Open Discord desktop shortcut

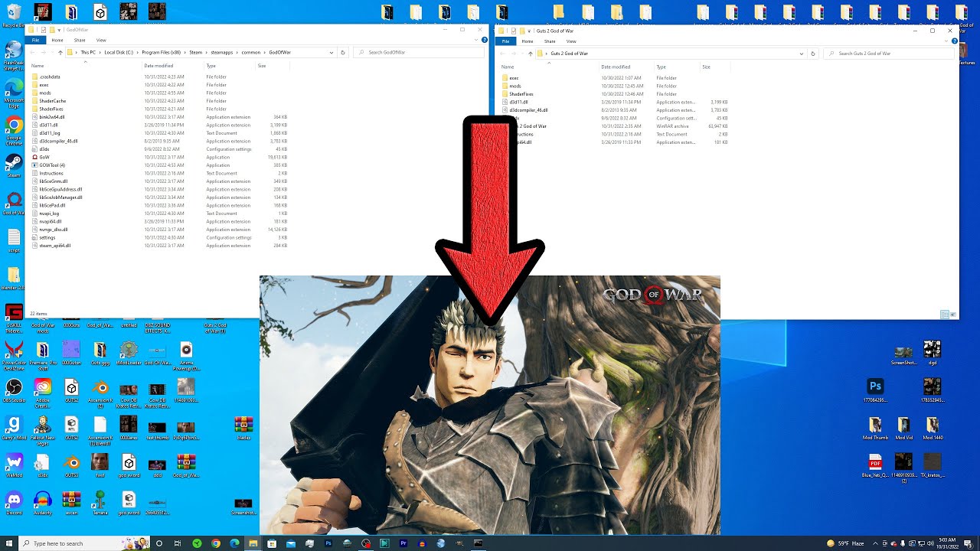point(14,503)
